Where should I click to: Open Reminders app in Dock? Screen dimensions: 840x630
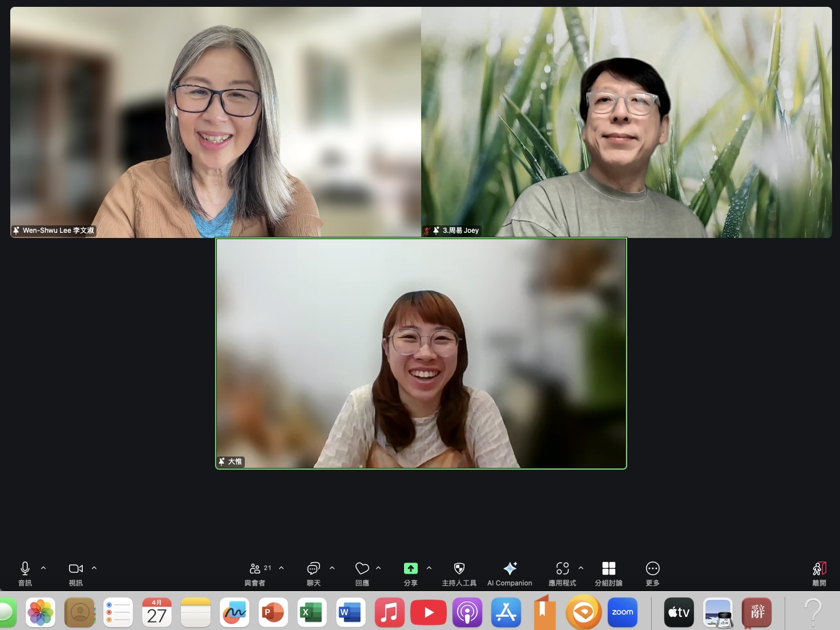tap(118, 613)
